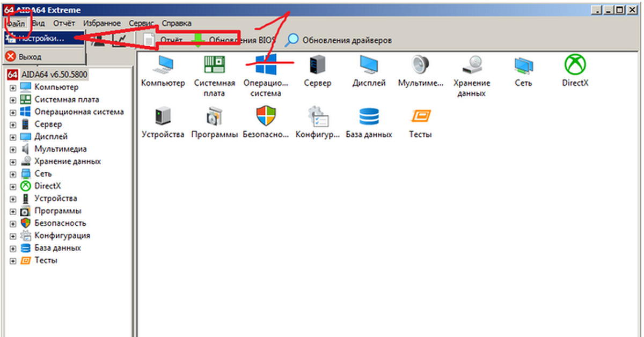Select Конфигурация in the left tree
644x337 pixels.
tap(62, 235)
